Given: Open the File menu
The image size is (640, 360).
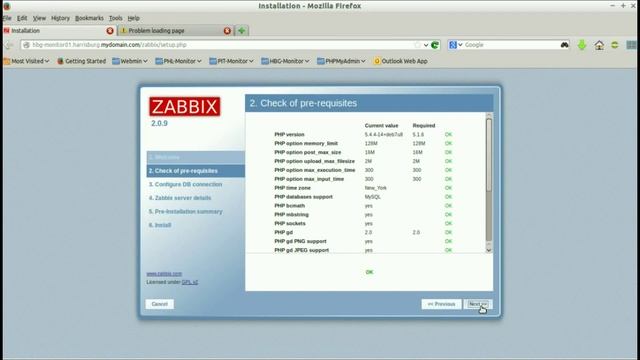Looking at the screenshot, I should [7, 18].
